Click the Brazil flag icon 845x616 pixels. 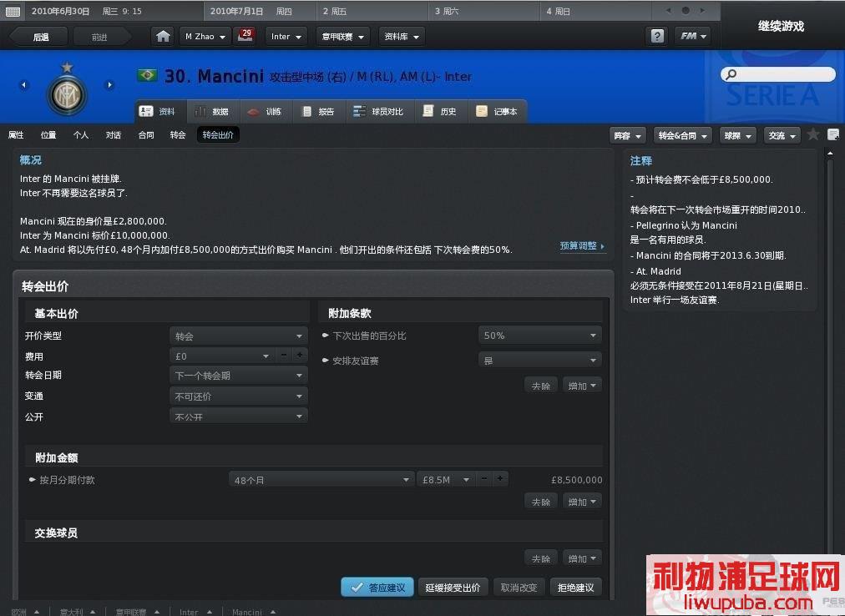tap(147, 75)
